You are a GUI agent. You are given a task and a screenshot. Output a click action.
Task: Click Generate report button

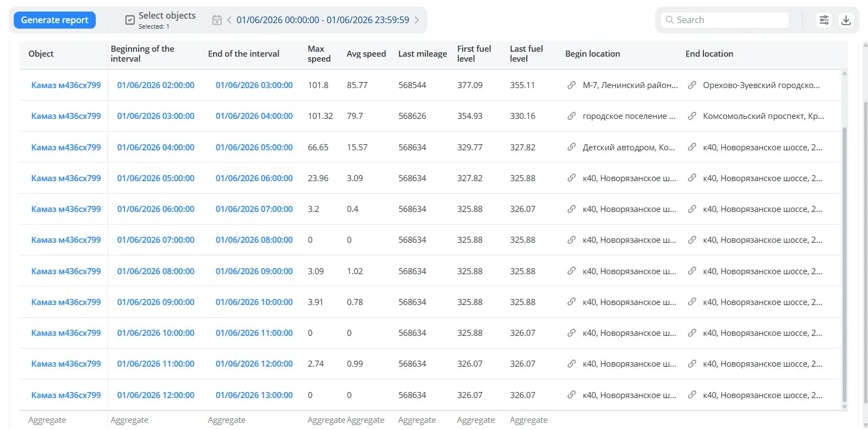[x=54, y=20]
